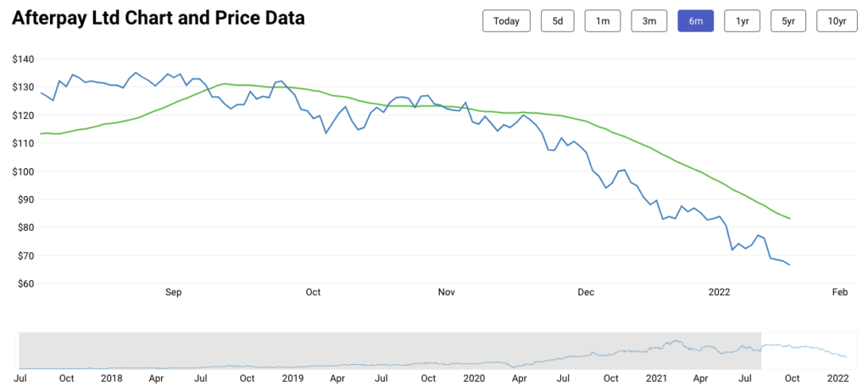This screenshot has width=868, height=392.
Task: Expand chart to 5yr range
Action: click(787, 21)
